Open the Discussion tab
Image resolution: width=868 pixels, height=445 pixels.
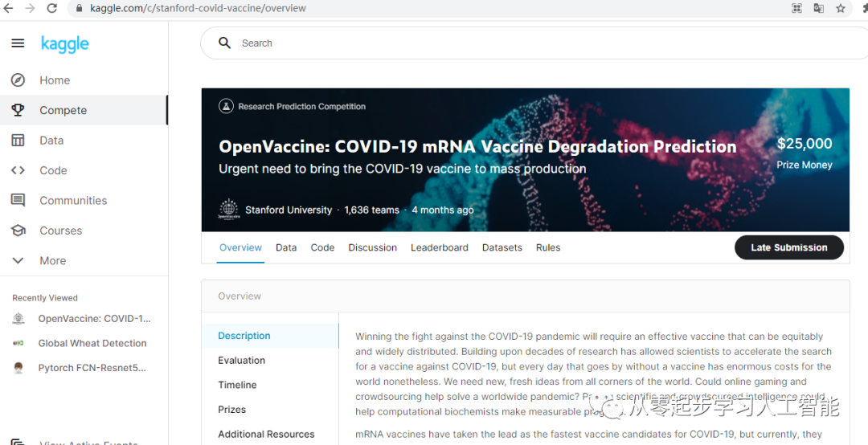(x=373, y=248)
